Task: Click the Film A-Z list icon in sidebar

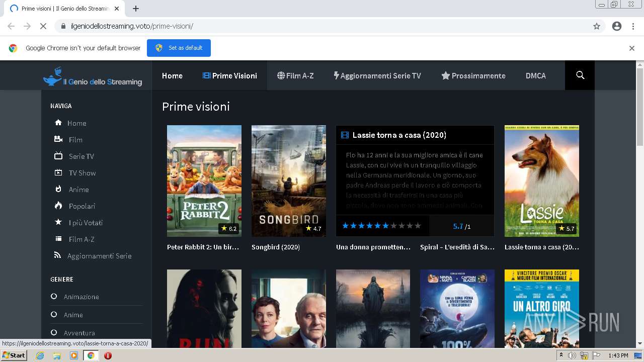Action: coord(58,239)
